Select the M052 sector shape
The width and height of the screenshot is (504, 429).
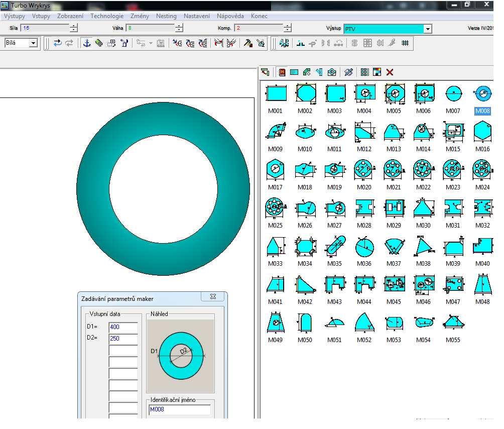click(364, 322)
